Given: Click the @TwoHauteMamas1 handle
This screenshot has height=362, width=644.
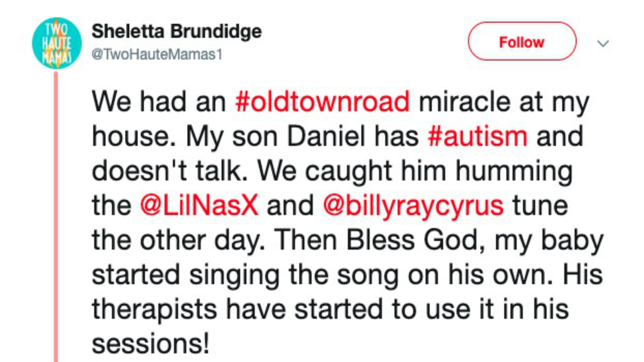Looking at the screenshot, I should [157, 54].
